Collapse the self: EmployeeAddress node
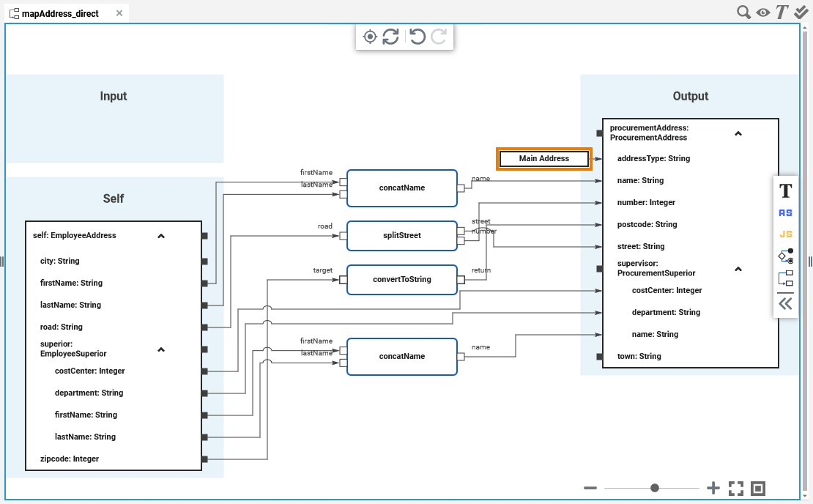 (161, 236)
